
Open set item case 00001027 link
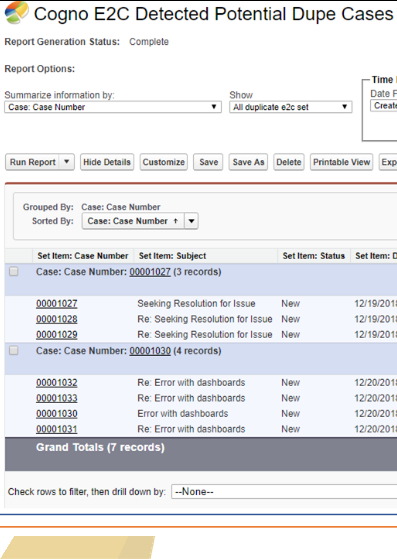tap(57, 304)
